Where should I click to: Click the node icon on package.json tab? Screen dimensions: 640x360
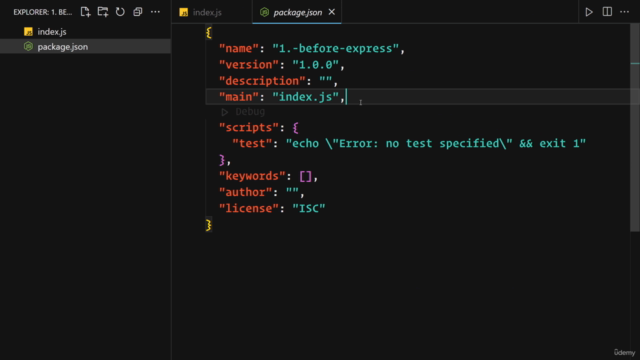(x=264, y=12)
